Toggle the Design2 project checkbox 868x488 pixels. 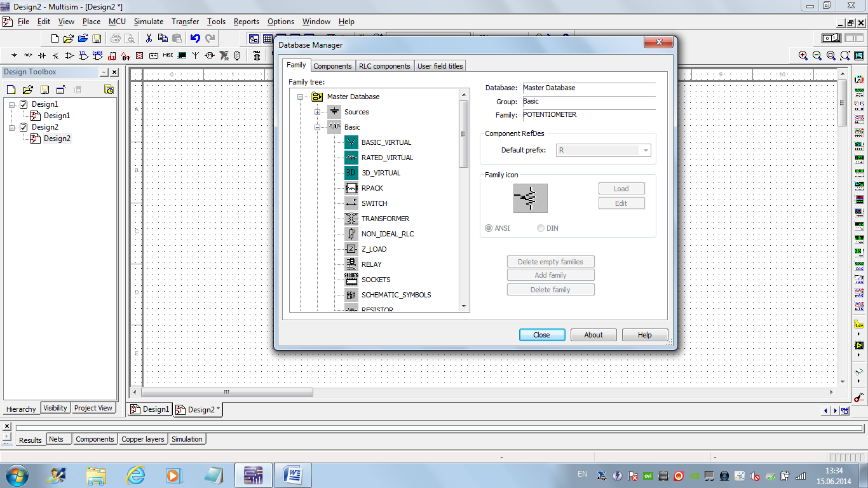24,127
